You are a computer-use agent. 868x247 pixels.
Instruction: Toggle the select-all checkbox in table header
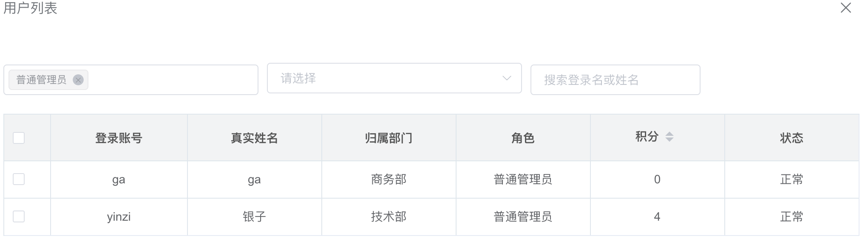tap(19, 138)
